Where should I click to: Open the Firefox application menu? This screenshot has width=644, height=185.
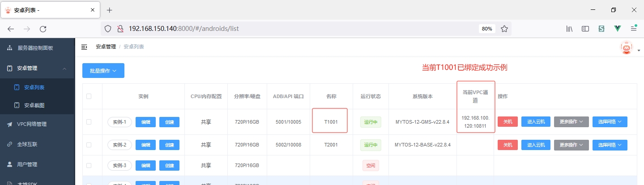tap(634, 29)
